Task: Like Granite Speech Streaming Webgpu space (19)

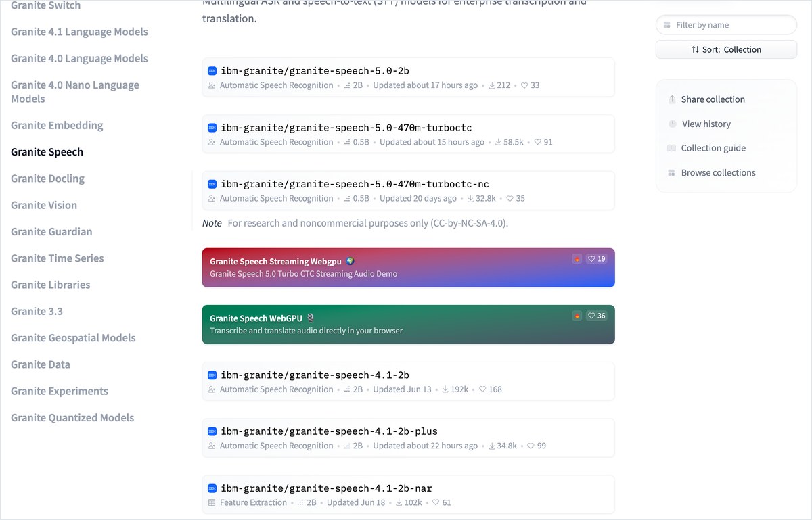Action: pyautogui.click(x=596, y=259)
